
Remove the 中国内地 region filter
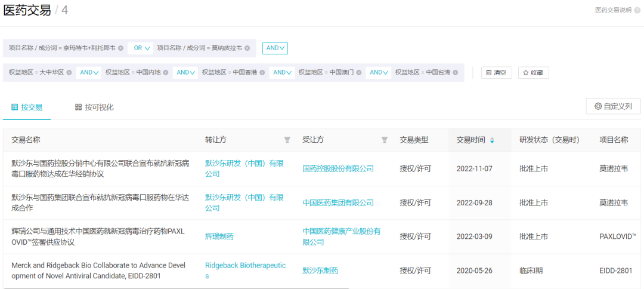click(x=166, y=72)
